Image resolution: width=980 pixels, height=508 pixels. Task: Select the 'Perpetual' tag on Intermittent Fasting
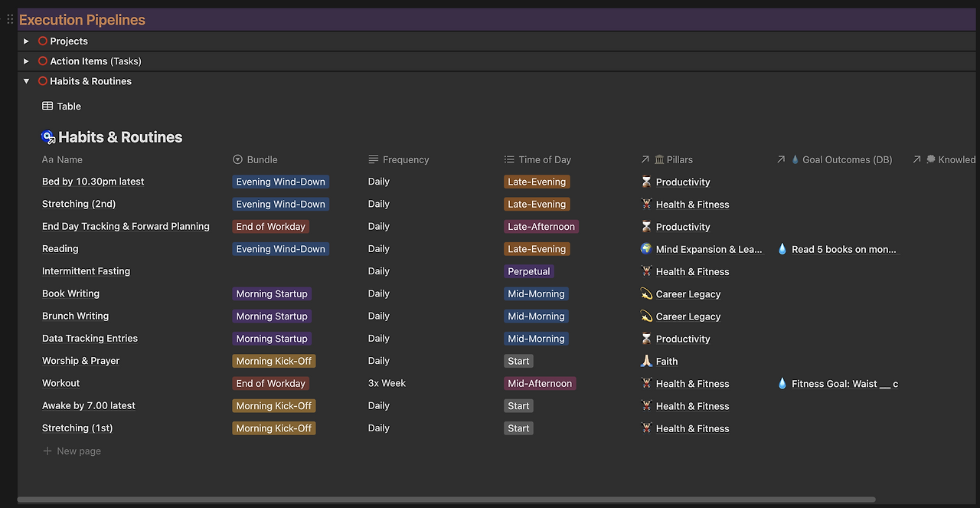pos(528,271)
